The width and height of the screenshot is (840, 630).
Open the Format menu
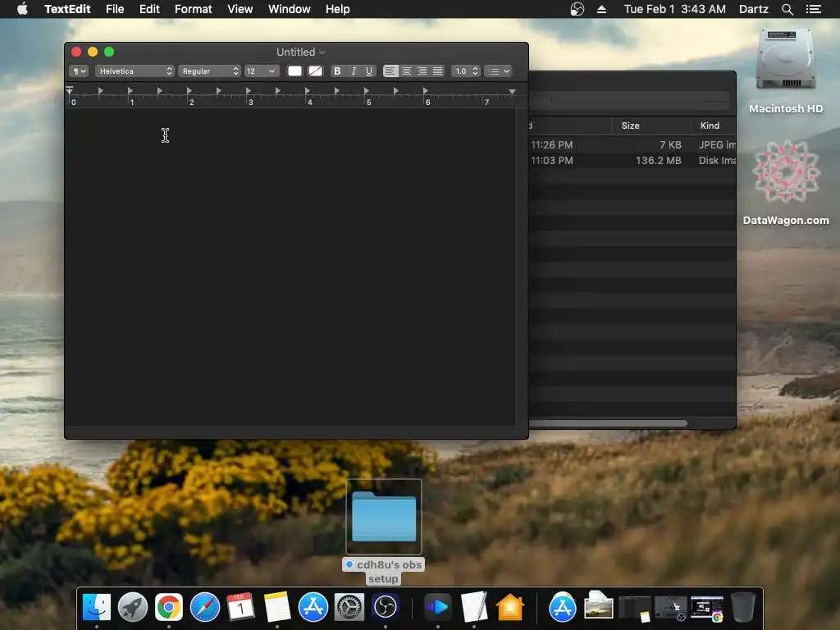[193, 9]
